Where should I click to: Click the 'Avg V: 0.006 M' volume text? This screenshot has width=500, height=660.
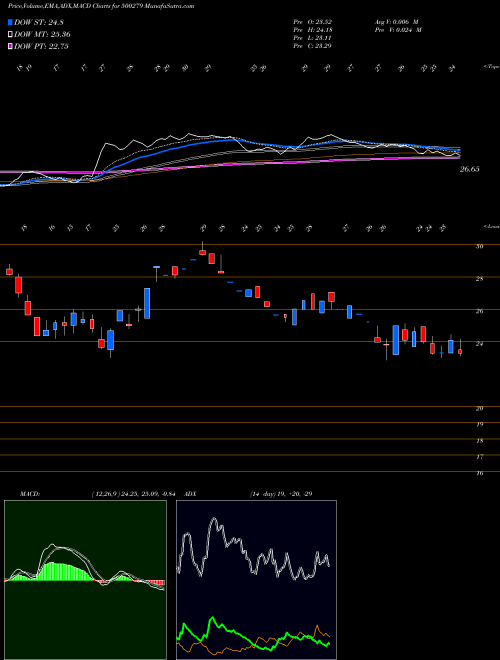(x=398, y=22)
